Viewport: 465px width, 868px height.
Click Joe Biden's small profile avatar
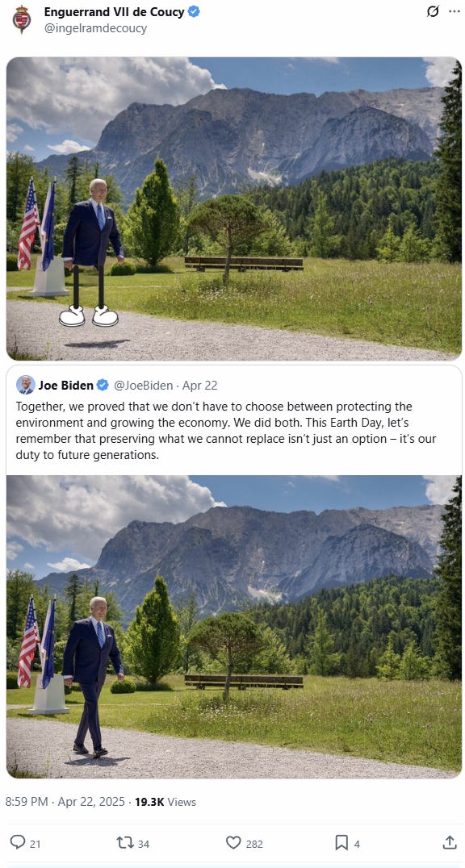[x=26, y=385]
